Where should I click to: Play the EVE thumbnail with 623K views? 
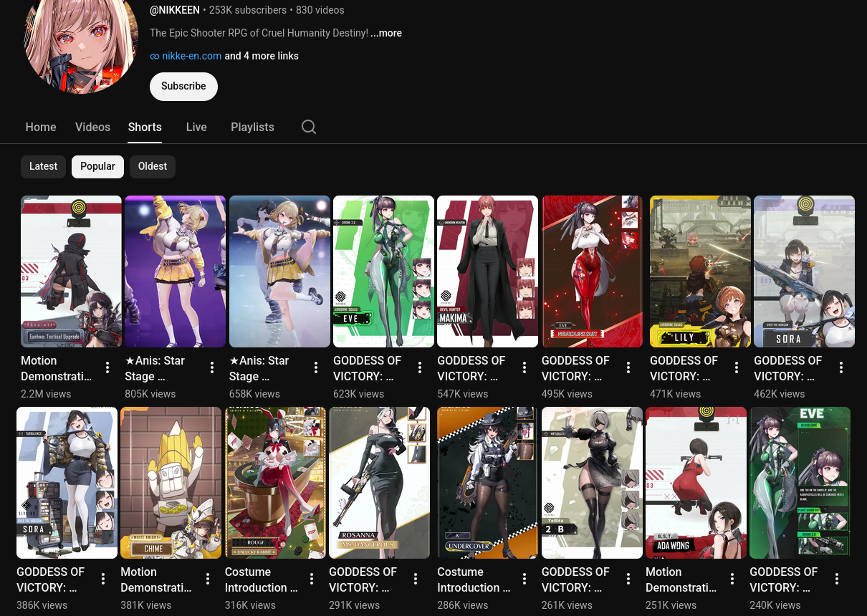(383, 271)
